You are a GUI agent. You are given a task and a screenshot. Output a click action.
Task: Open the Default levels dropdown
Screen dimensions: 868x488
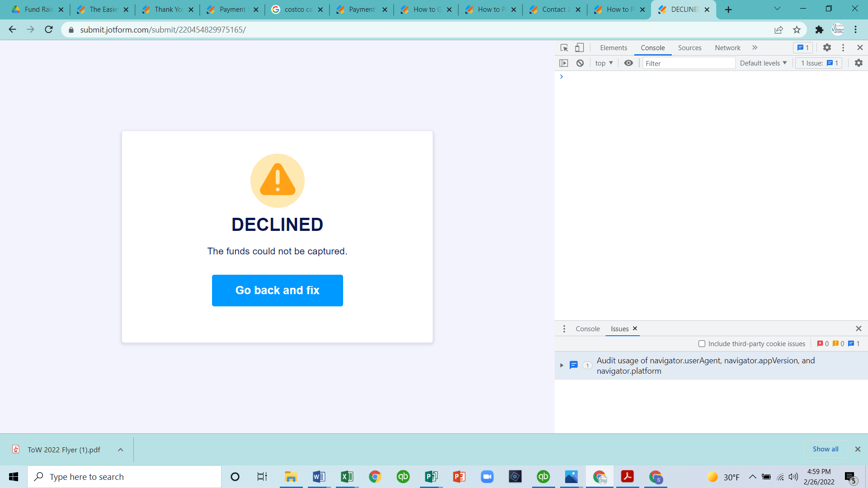[763, 63]
